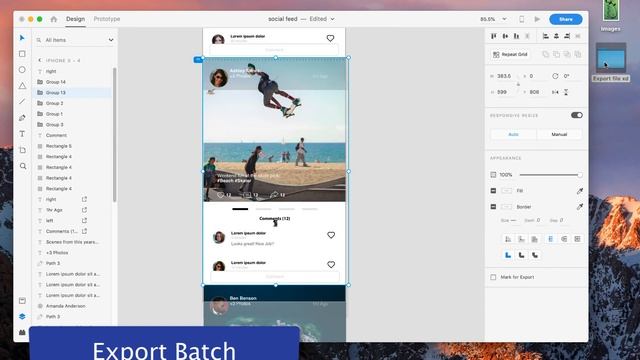
Task: Pick fill color with eyedropper
Action: coord(580,191)
